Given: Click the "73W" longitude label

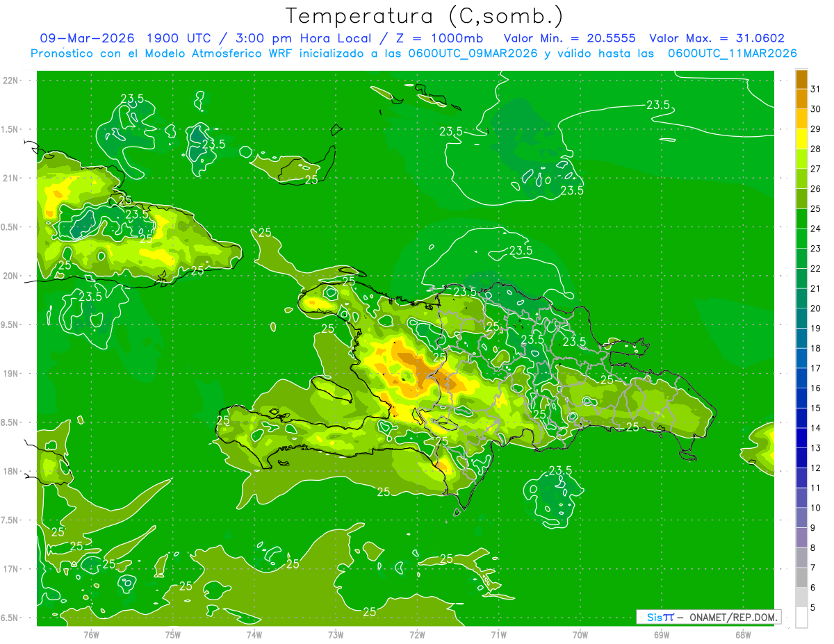Looking at the screenshot, I should tap(336, 634).
